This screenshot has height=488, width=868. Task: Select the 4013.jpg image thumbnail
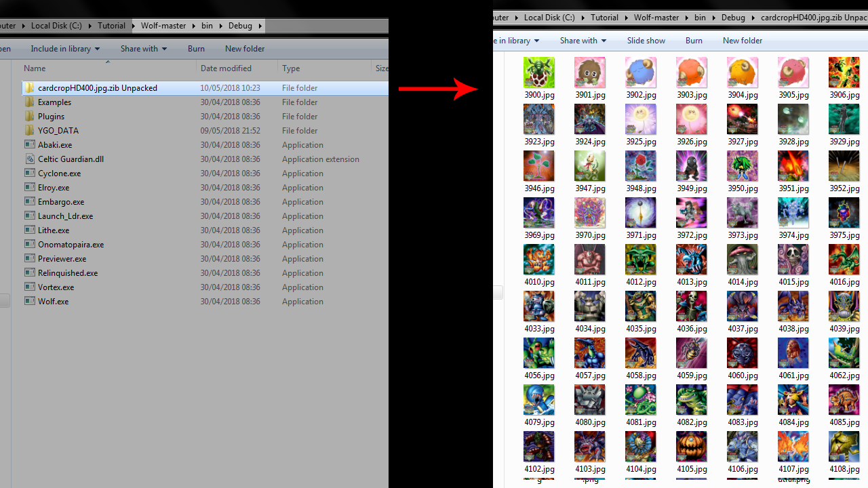(x=692, y=260)
